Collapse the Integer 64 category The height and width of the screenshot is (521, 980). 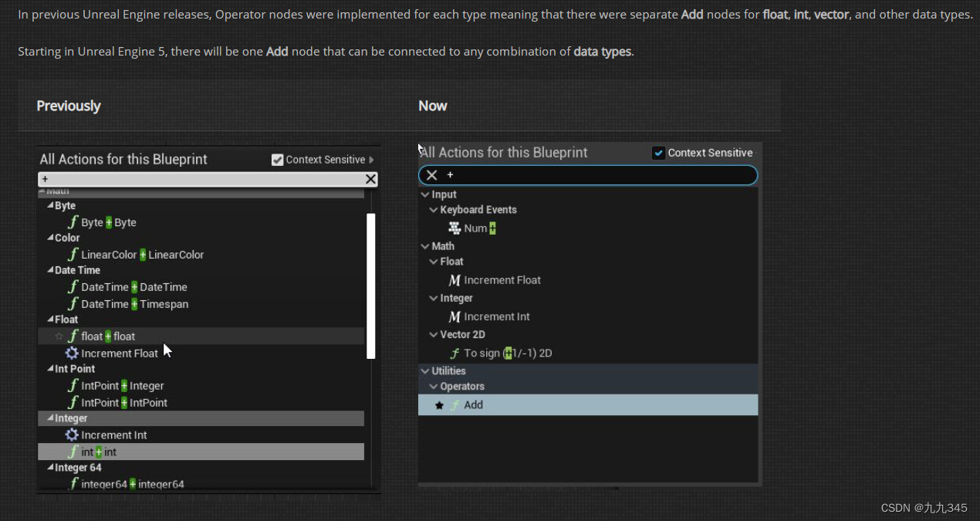pyautogui.click(x=50, y=468)
